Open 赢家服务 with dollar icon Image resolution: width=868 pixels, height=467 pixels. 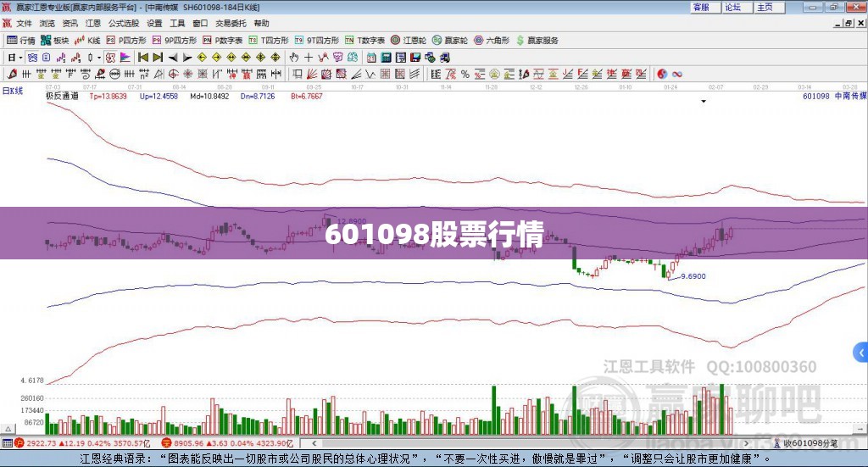click(x=537, y=41)
